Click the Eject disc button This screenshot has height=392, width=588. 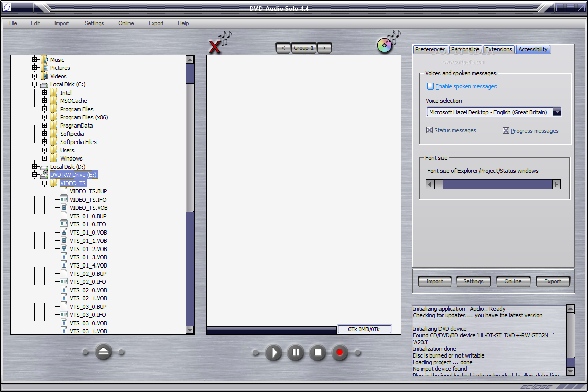(x=103, y=352)
